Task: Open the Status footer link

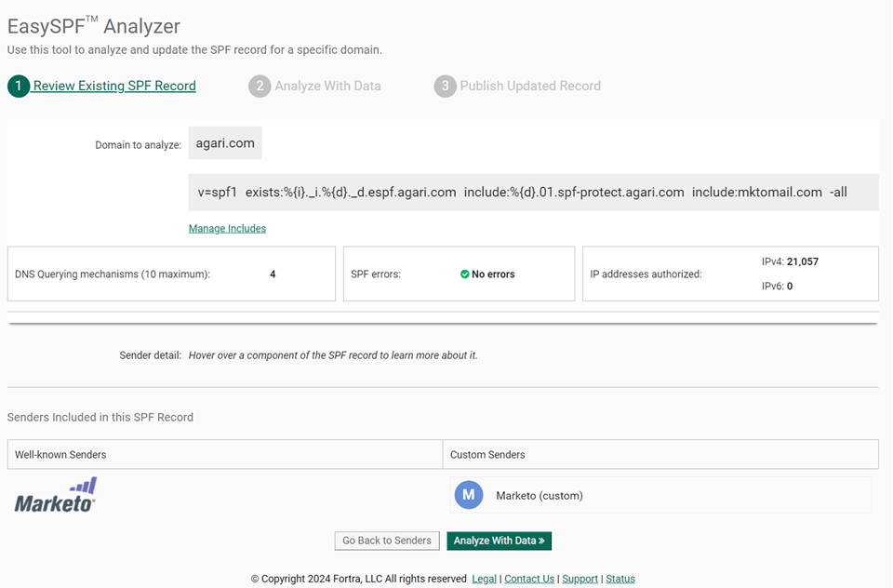Action: point(620,579)
